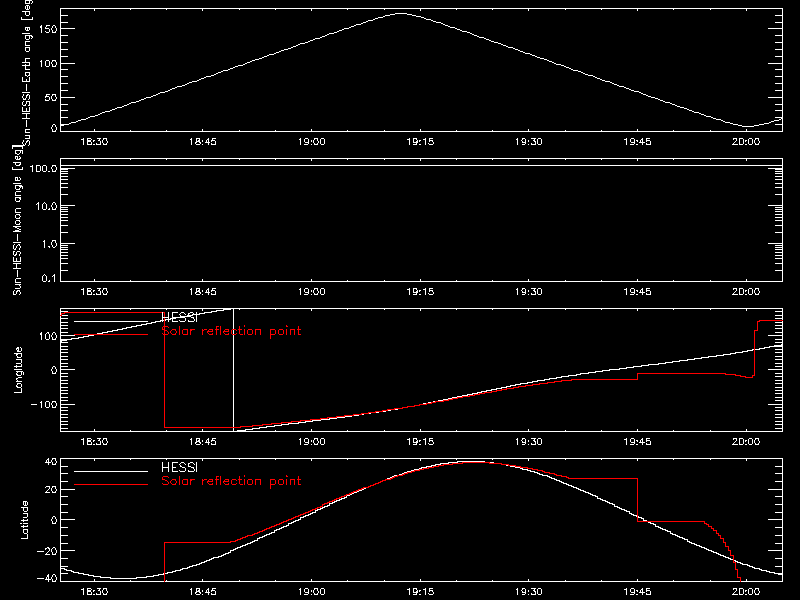Click 20:00 time label under Moon angle plot
The image size is (800, 600).
[x=746, y=291]
